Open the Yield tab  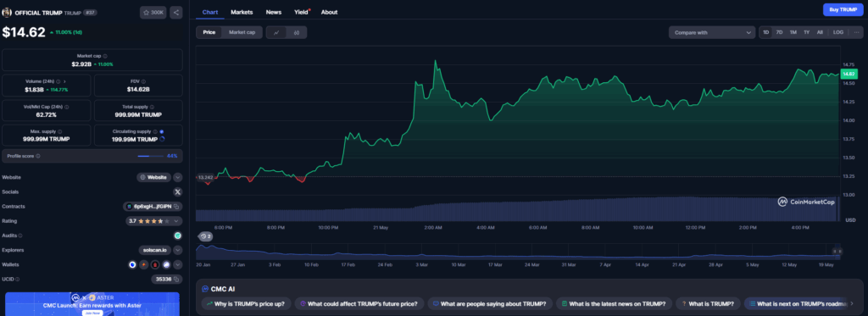tap(302, 12)
